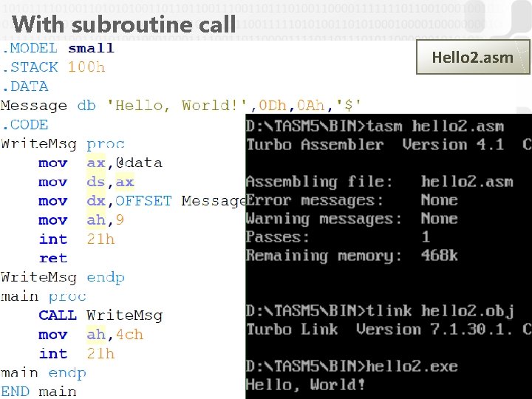Click 'Turbo Link Version 7.1.30.1.' terminal line
The width and height of the screenshot is (532, 399).
[380, 330]
